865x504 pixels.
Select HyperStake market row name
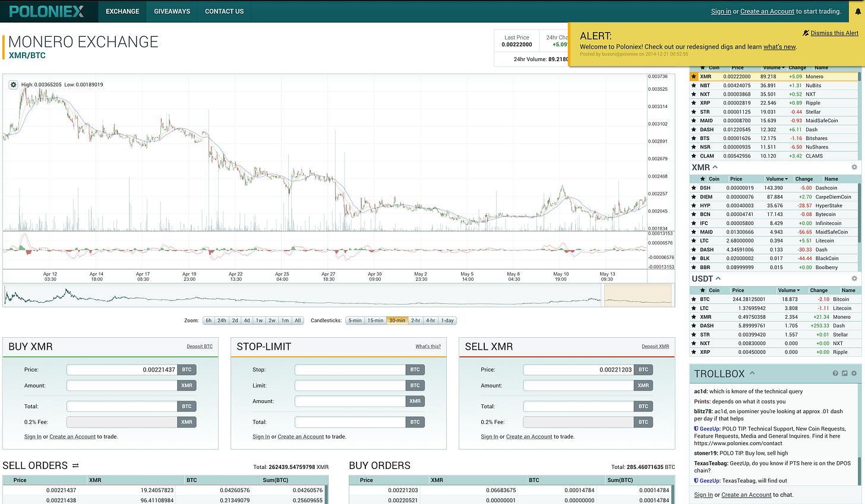tap(829, 206)
